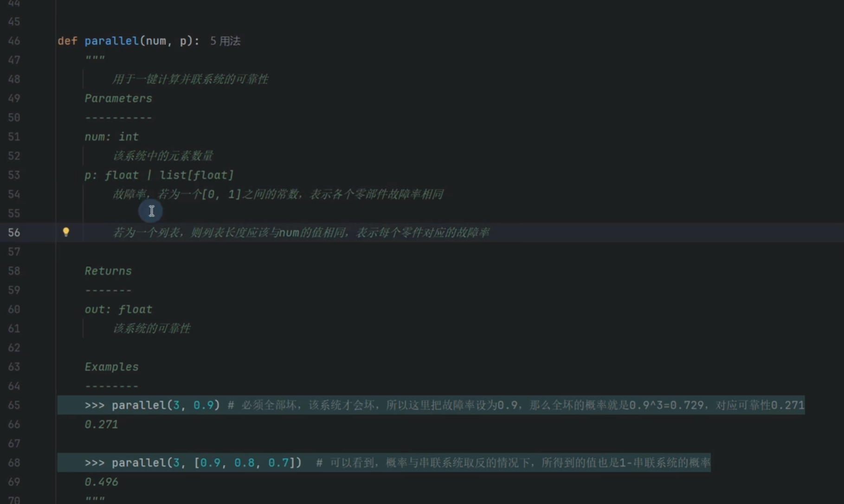Click the '>>> parallel(3, [0.9, 0.8, 0.7])' example
844x504 pixels.
pyautogui.click(x=193, y=463)
